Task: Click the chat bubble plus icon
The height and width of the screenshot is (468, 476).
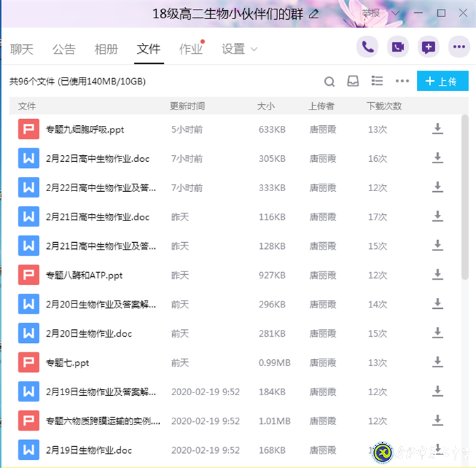Action: (428, 47)
